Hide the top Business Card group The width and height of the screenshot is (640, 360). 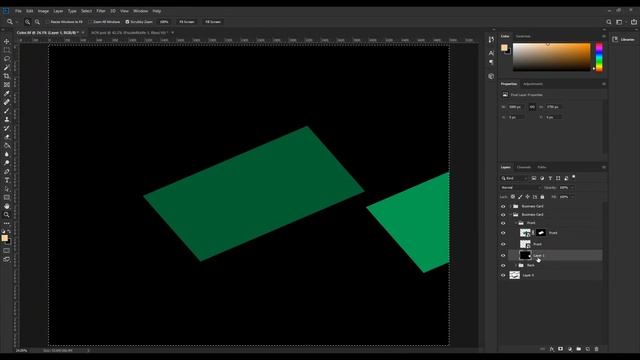pyautogui.click(x=503, y=207)
